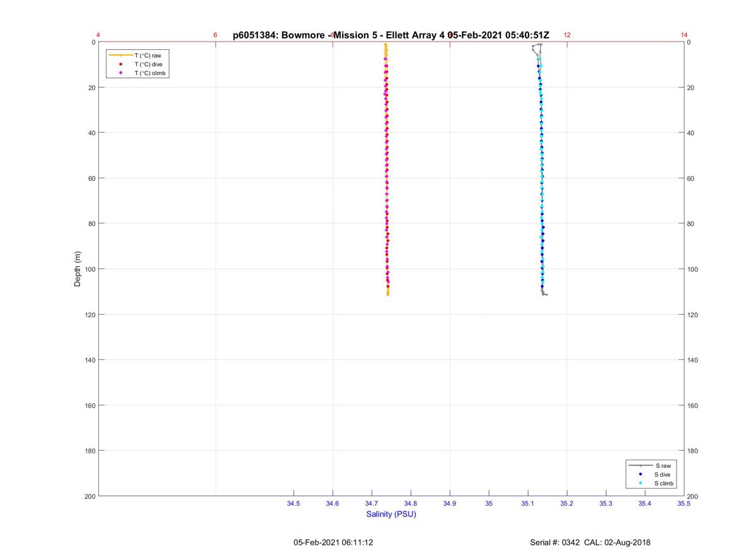This screenshot has width=756, height=558.
Task: Click the salinity tick label 35.4
Action: coord(645,504)
